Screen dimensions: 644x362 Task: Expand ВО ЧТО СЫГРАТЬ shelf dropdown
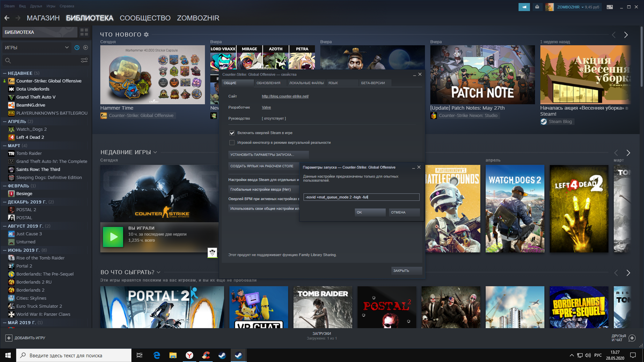point(159,272)
